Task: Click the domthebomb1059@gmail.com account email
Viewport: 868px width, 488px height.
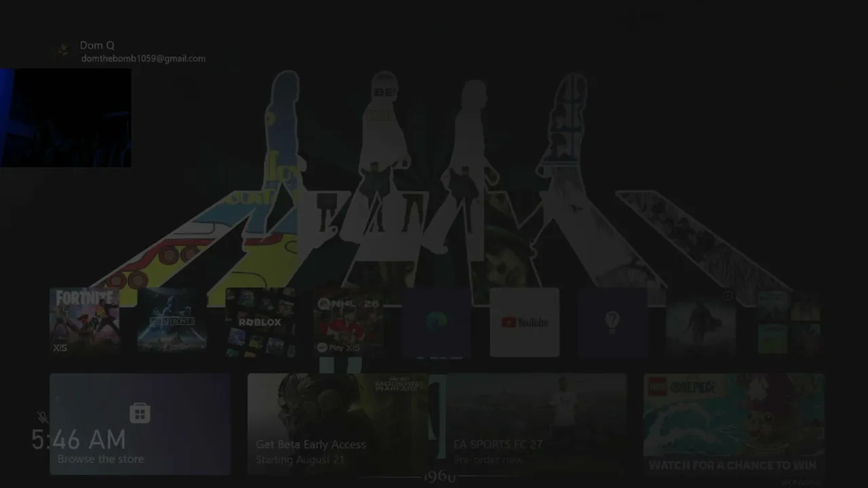Action: click(143, 58)
